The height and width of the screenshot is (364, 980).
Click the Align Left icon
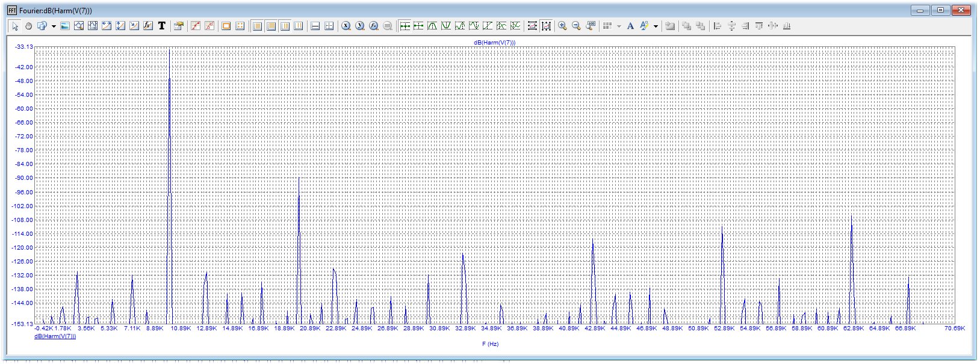click(x=718, y=26)
